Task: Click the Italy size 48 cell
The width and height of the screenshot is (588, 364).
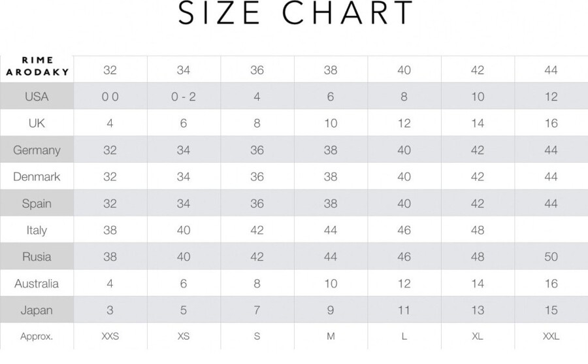Action: 478,230
